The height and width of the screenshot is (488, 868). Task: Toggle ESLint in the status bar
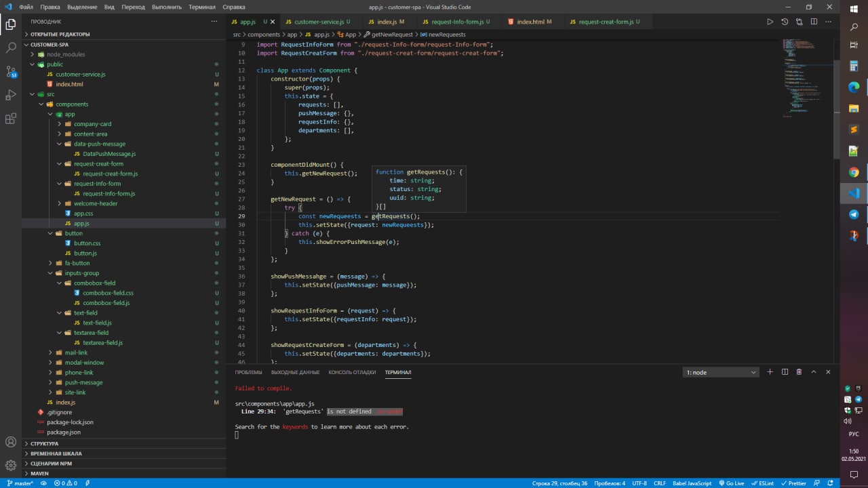point(763,483)
